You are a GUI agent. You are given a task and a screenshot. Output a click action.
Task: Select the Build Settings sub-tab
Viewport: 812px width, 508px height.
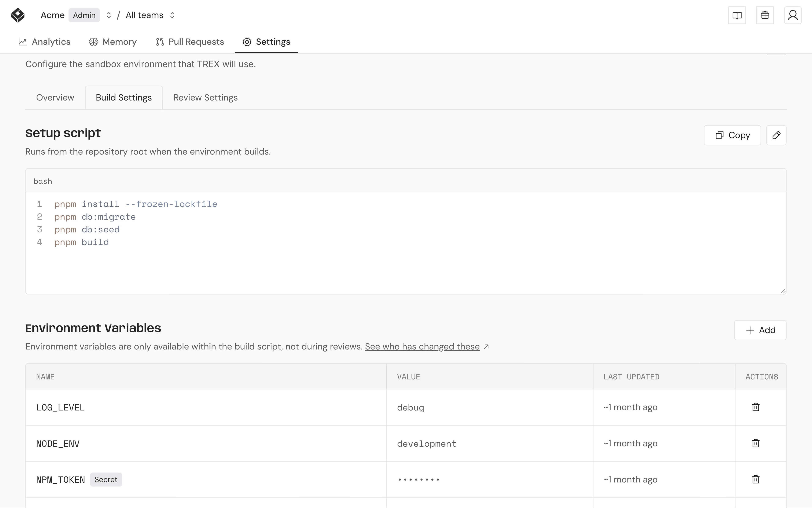(124, 98)
